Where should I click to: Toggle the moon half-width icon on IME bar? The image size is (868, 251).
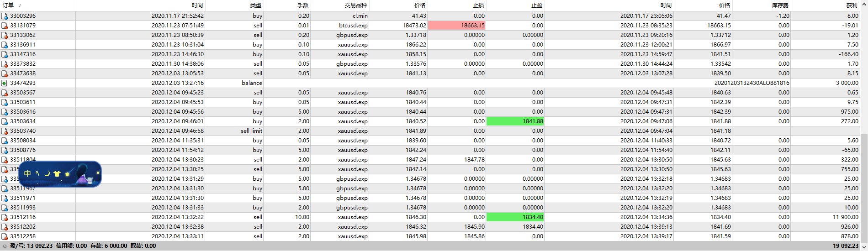[47, 173]
